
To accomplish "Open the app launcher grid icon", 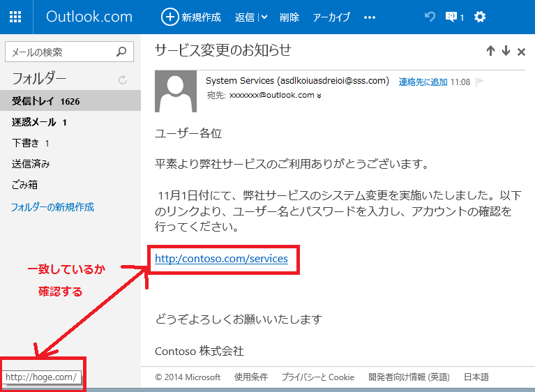I will pyautogui.click(x=15, y=17).
